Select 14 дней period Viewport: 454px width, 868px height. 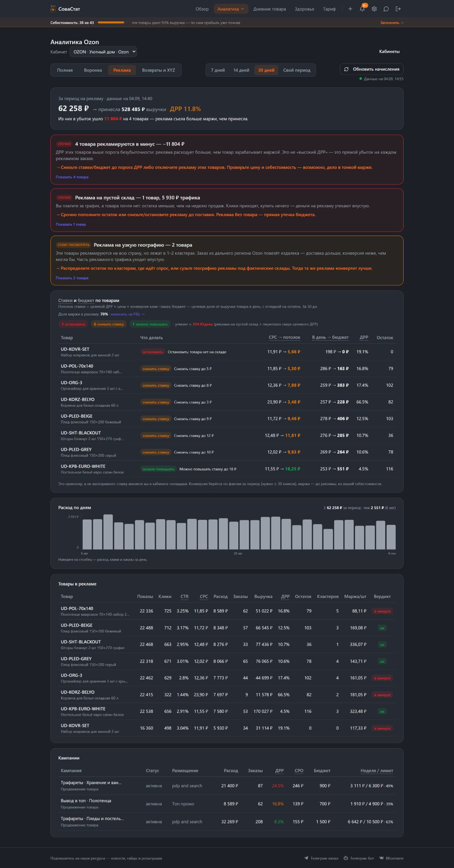point(241,70)
